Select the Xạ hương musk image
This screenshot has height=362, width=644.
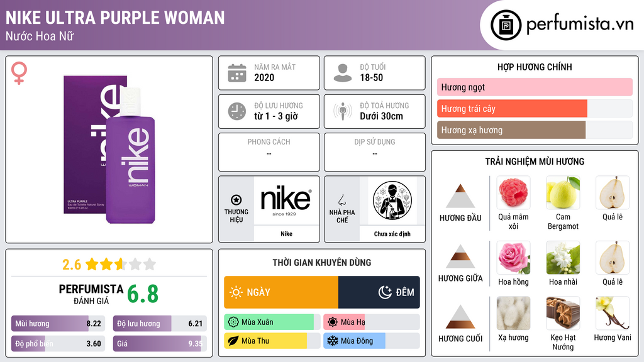513,313
